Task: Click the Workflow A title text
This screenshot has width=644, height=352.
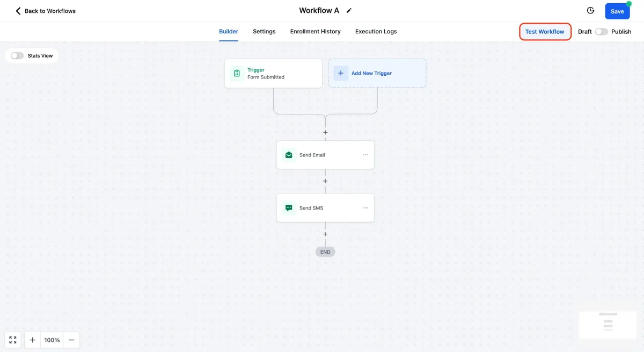Action: 319,11
